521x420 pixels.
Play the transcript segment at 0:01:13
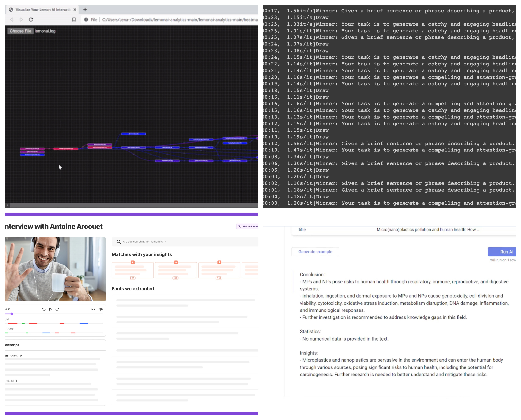pos(21,356)
